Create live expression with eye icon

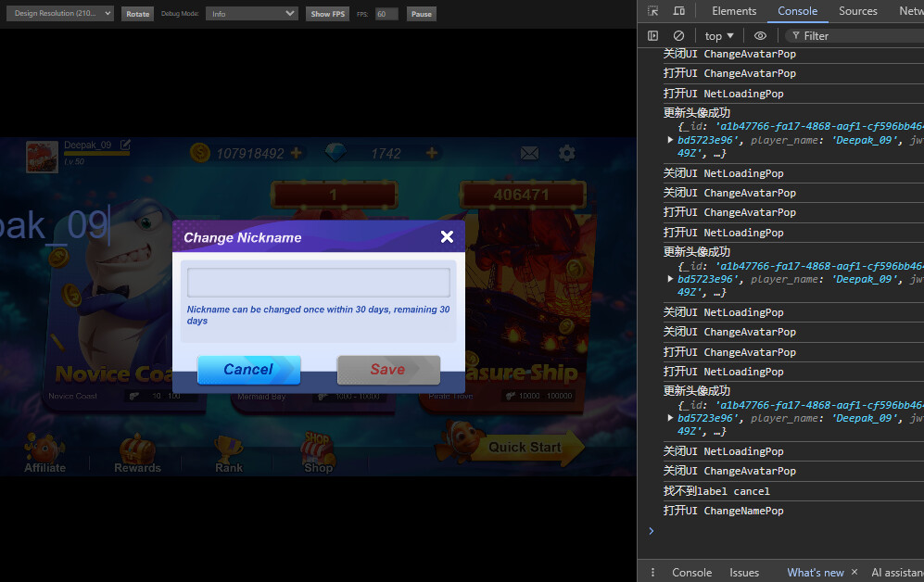[760, 36]
